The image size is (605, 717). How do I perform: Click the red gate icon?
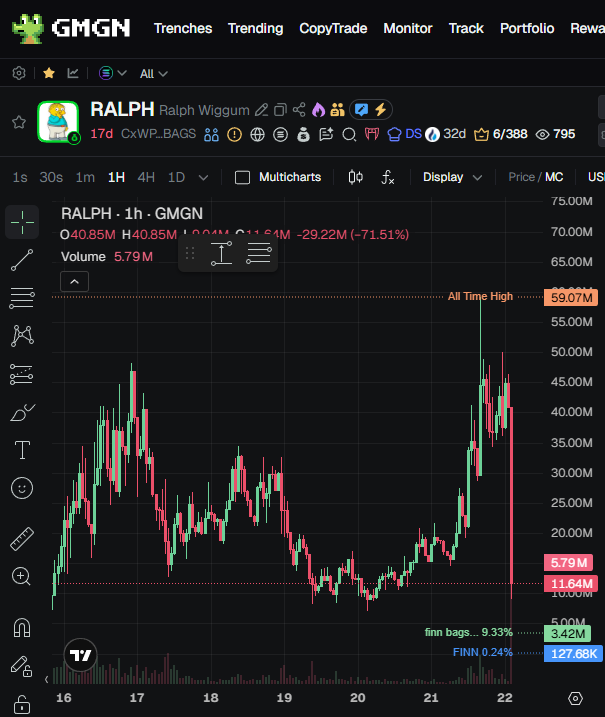[372, 134]
